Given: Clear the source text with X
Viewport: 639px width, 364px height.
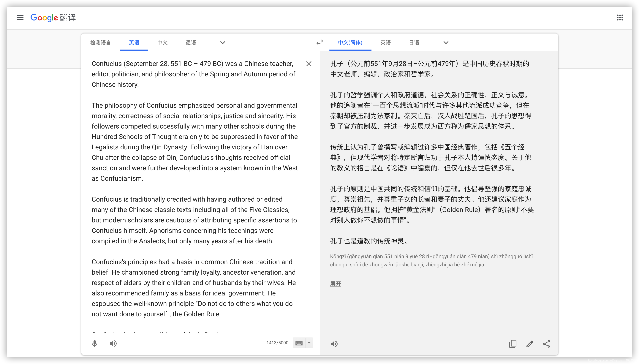Looking at the screenshot, I should pyautogui.click(x=309, y=64).
